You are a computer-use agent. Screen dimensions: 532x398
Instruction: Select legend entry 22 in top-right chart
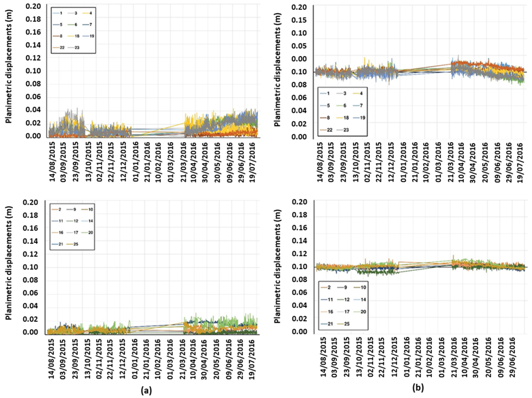(329, 130)
